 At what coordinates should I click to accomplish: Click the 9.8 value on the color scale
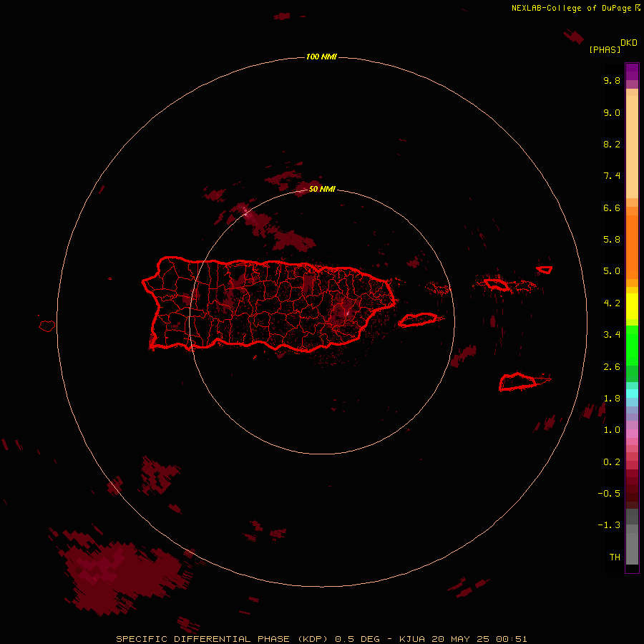(x=612, y=80)
